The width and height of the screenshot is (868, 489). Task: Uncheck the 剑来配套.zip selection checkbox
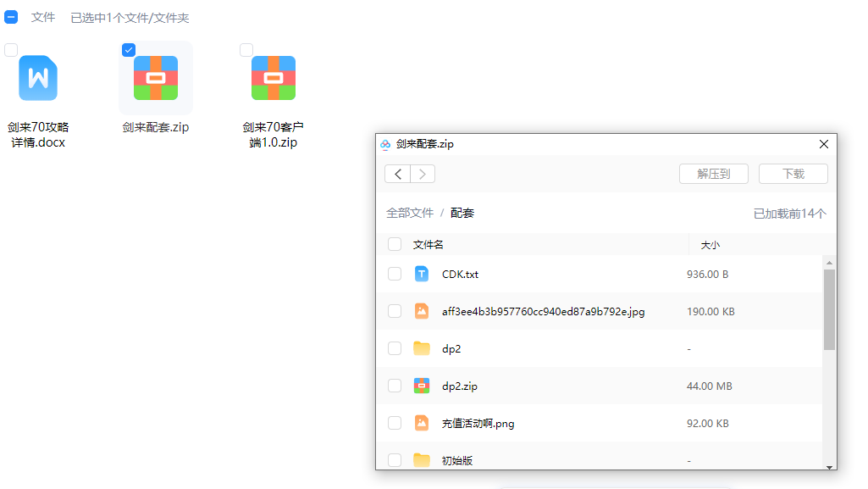[129, 50]
